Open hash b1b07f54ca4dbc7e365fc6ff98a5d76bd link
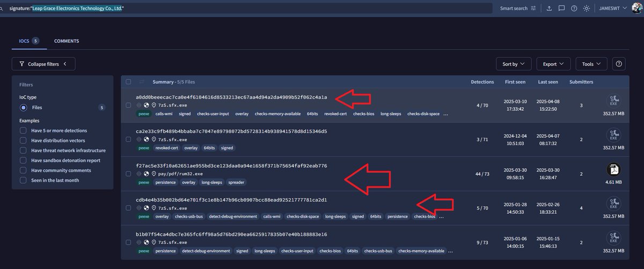Image resolution: width=644 pixels, height=269 pixels. point(231,234)
